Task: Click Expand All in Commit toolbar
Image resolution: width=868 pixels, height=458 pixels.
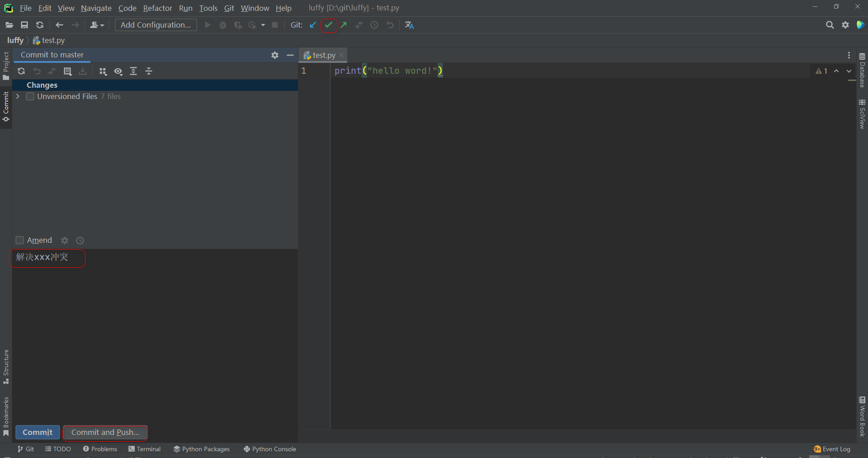Action: 133,71
